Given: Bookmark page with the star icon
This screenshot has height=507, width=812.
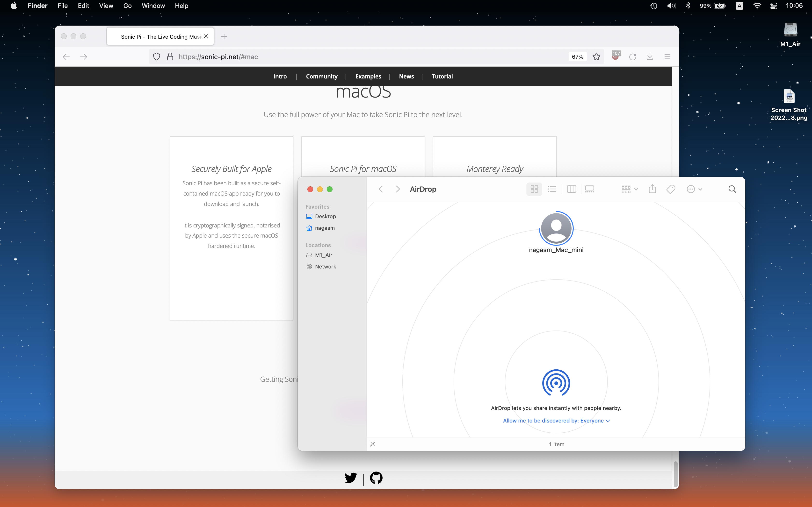Looking at the screenshot, I should 596,57.
